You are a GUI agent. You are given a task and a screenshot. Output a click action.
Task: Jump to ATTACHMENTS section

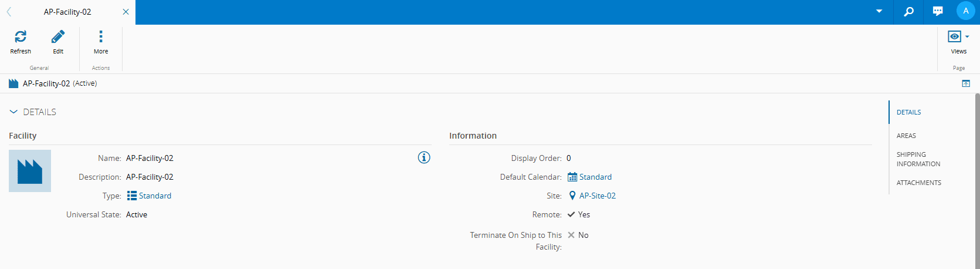918,183
